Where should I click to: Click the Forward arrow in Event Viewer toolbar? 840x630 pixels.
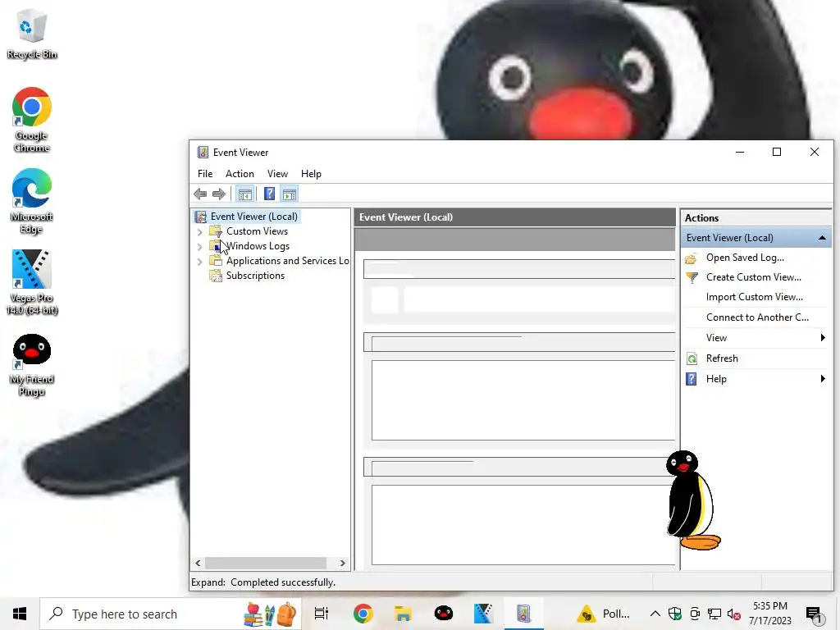(x=218, y=194)
